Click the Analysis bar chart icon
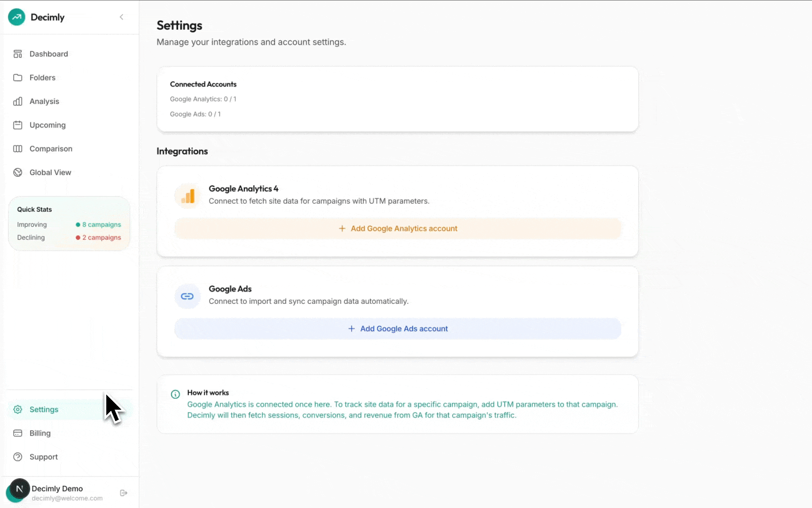This screenshot has width=812, height=508. pos(18,102)
